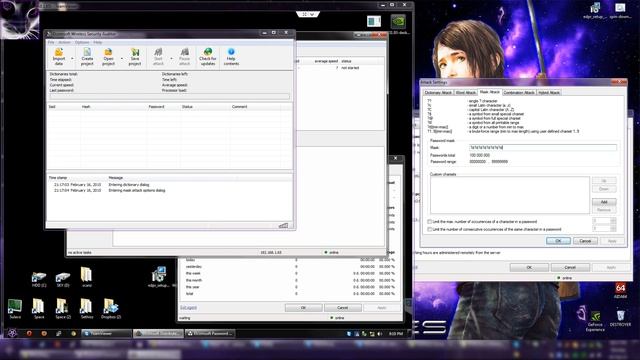Click Cancel in the statistics window at the bottom

[x=342, y=308]
